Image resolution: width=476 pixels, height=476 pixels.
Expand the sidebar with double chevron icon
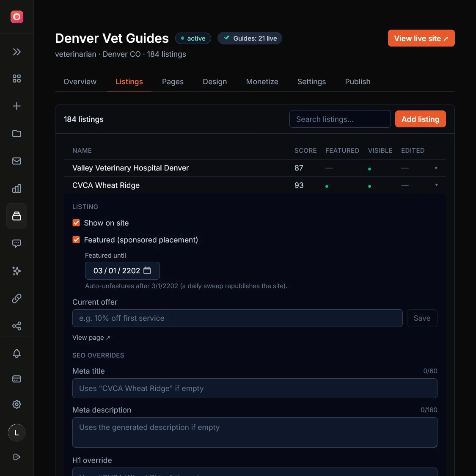point(17,52)
